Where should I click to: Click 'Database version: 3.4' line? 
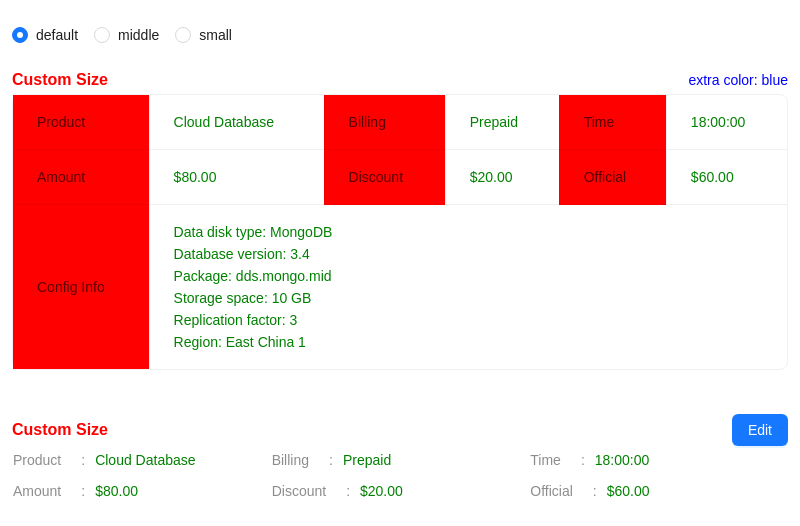tap(241, 255)
